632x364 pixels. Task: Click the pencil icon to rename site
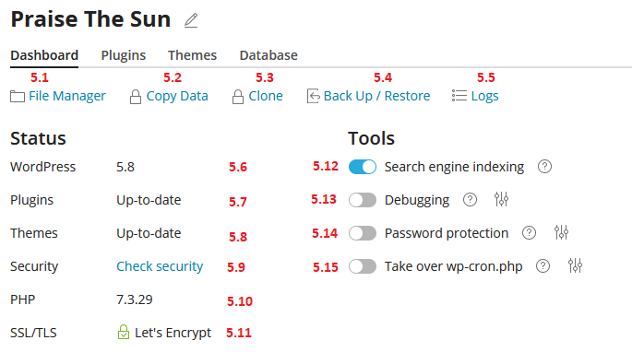[x=191, y=20]
